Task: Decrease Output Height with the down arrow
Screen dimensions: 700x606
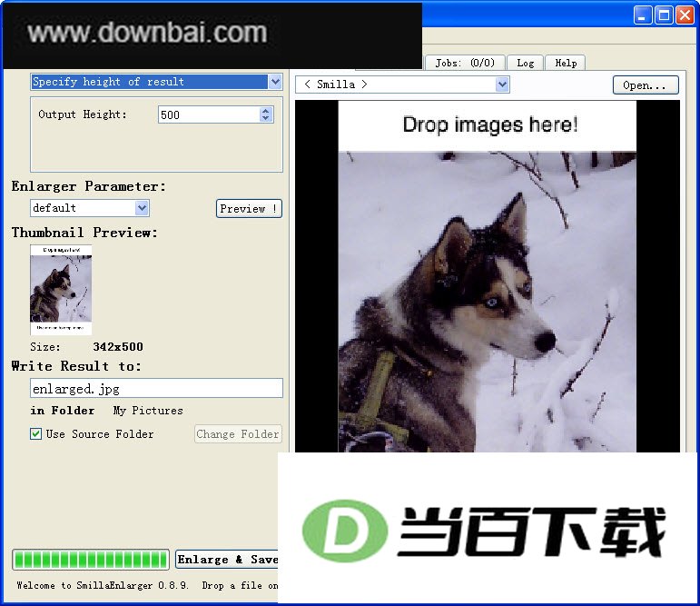Action: [x=266, y=118]
